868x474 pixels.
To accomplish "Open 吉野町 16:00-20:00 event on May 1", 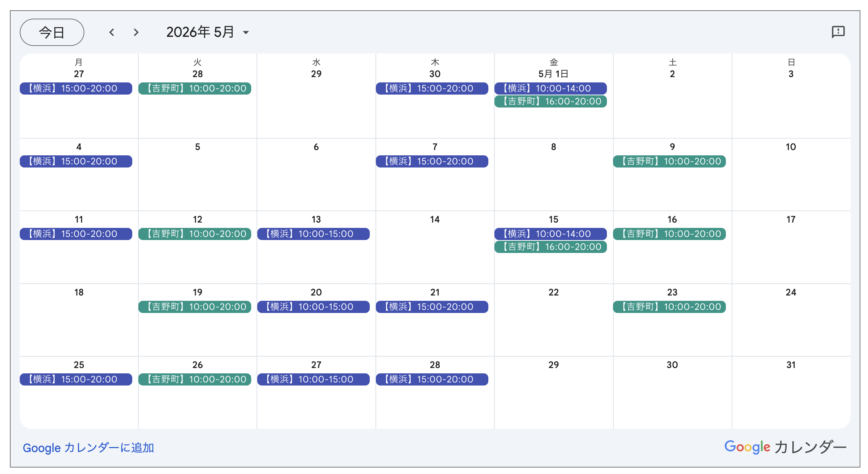I will click(x=550, y=101).
